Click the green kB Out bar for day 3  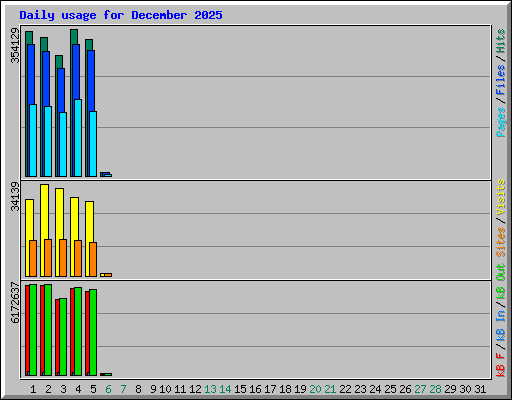63,337
